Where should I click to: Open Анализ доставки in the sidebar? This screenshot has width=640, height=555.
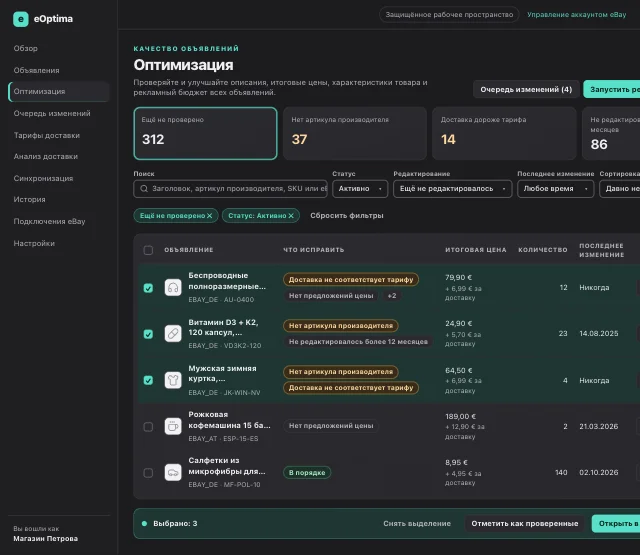coord(45,156)
